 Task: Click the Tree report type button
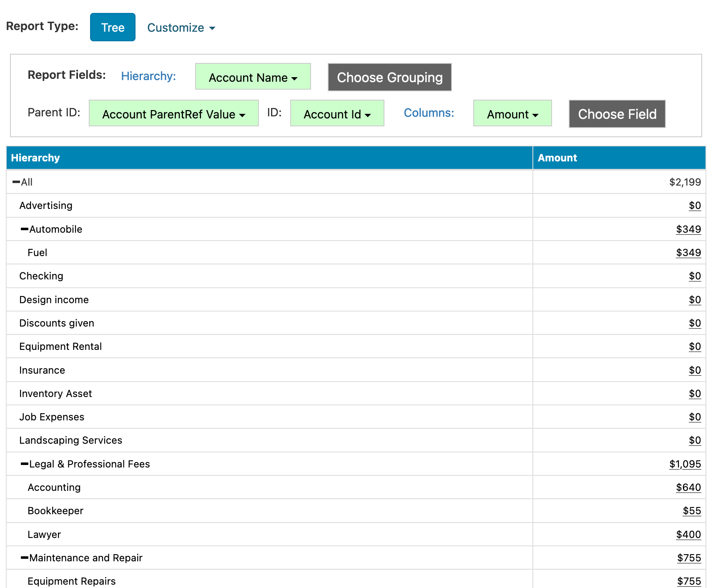pyautogui.click(x=113, y=28)
